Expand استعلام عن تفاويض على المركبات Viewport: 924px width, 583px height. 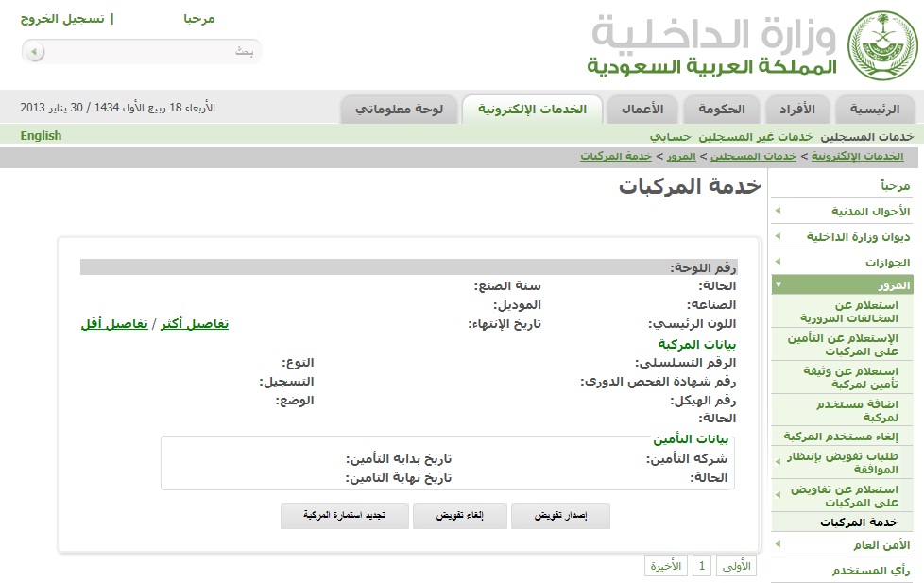(842, 496)
